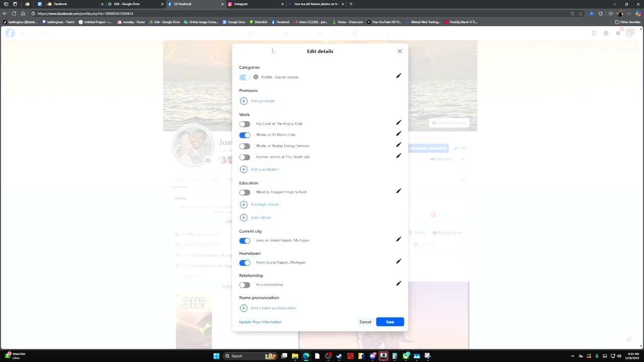The height and width of the screenshot is (362, 644).
Task: Enable Former Janitor at The Death star
Action: coord(245,157)
